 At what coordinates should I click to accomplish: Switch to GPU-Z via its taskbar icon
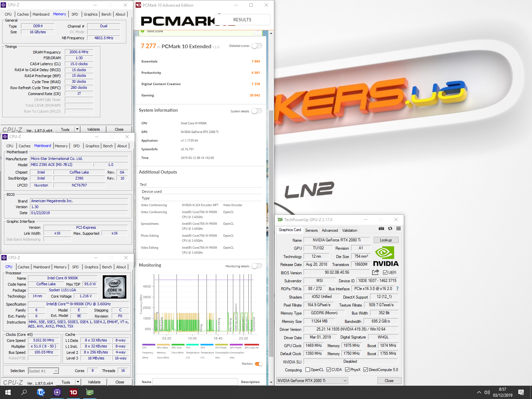click(x=90, y=392)
